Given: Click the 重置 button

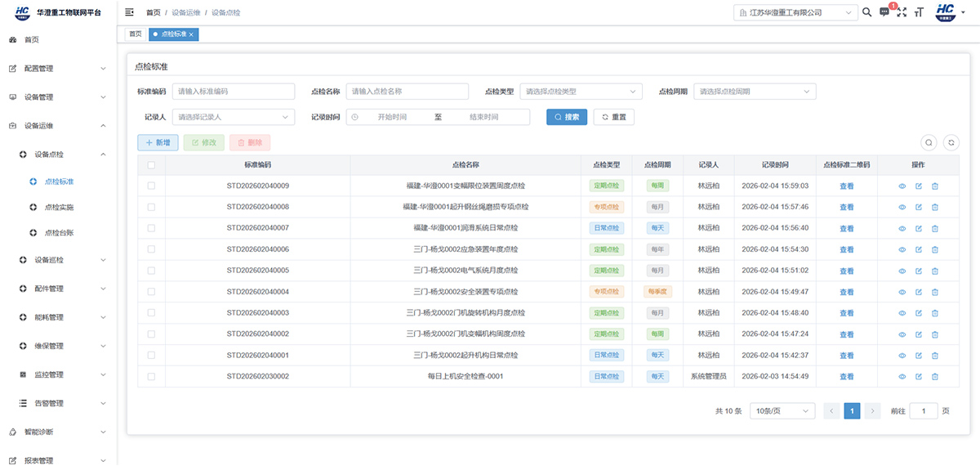Looking at the screenshot, I should click(614, 117).
